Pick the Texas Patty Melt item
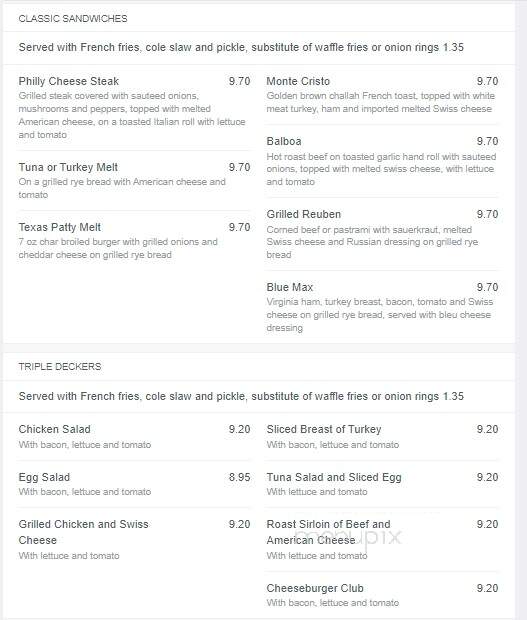The height and width of the screenshot is (620, 527). pyautogui.click(x=60, y=227)
